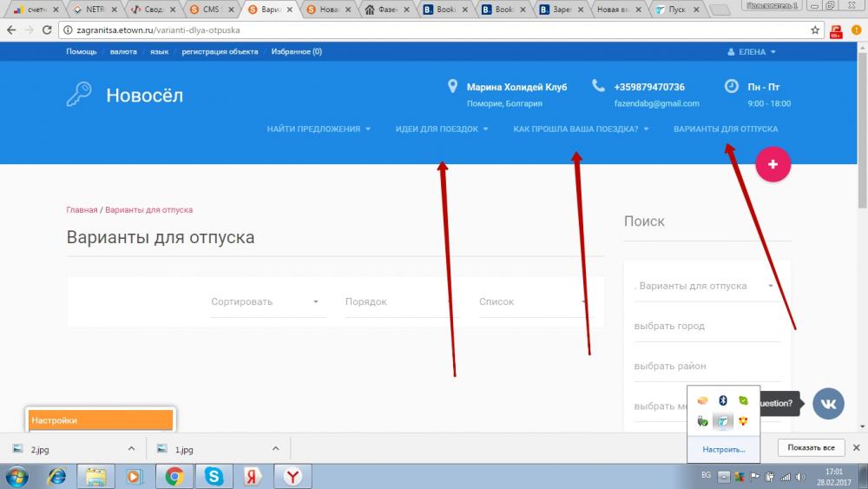Open the Порядок dropdown
868x489 pixels.
[402, 301]
